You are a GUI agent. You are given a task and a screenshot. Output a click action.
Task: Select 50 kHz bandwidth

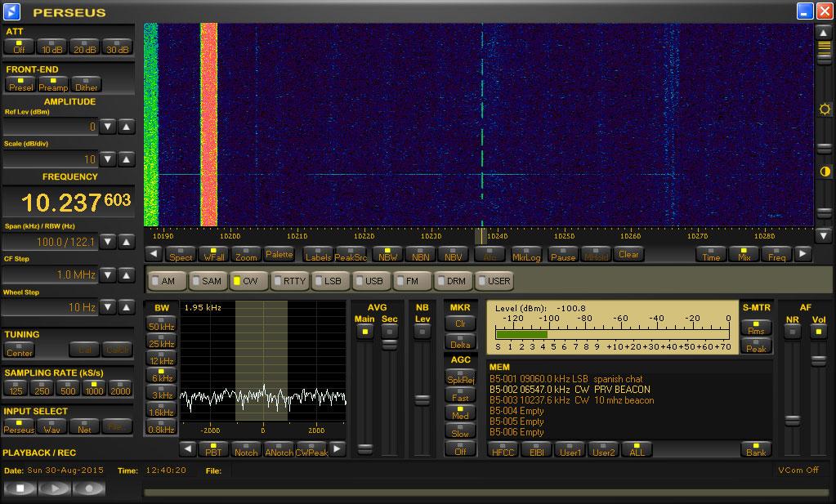162,324
